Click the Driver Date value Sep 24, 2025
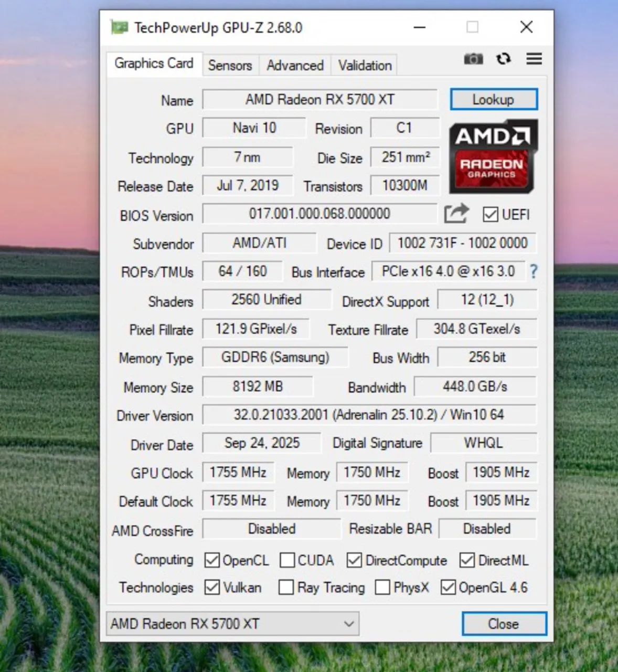Viewport: 618px width, 672px height. (x=262, y=444)
